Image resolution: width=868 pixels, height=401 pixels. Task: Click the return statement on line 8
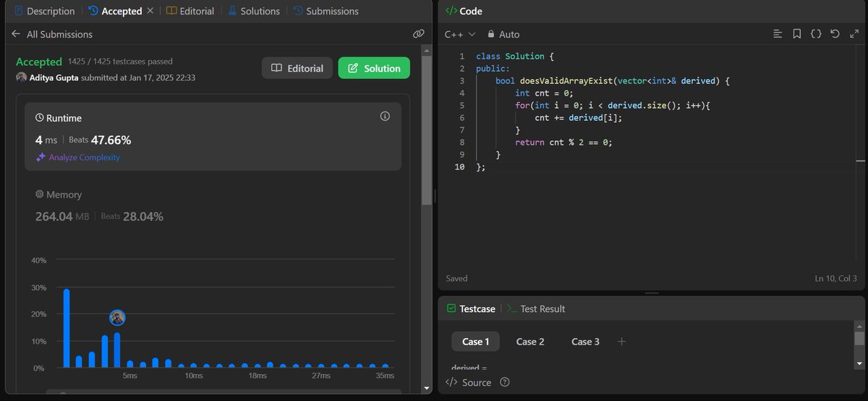click(563, 143)
